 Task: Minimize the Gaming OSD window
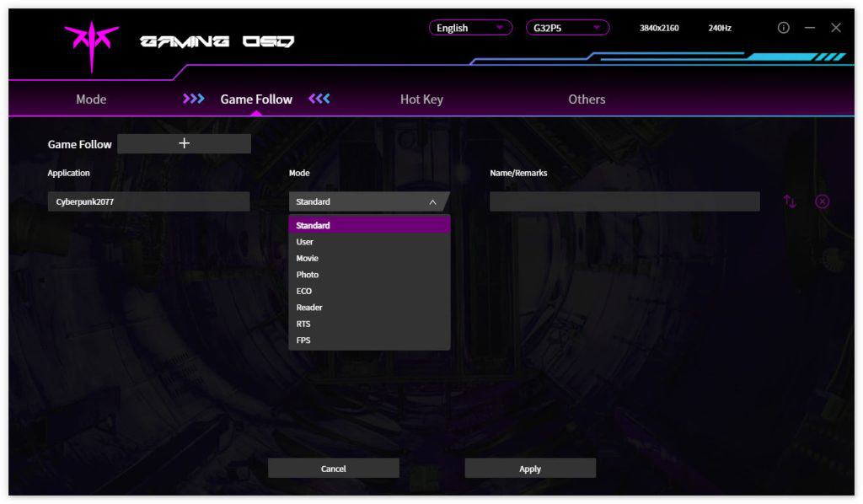(x=810, y=28)
